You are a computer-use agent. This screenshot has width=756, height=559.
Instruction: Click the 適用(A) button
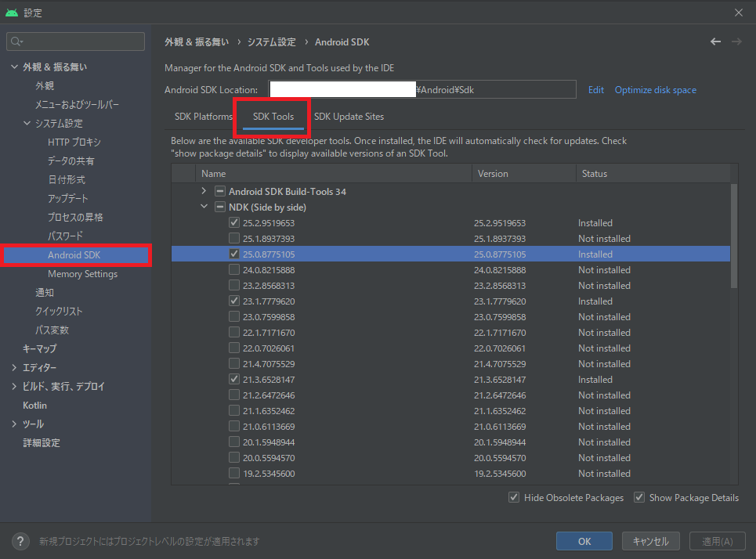tap(718, 541)
